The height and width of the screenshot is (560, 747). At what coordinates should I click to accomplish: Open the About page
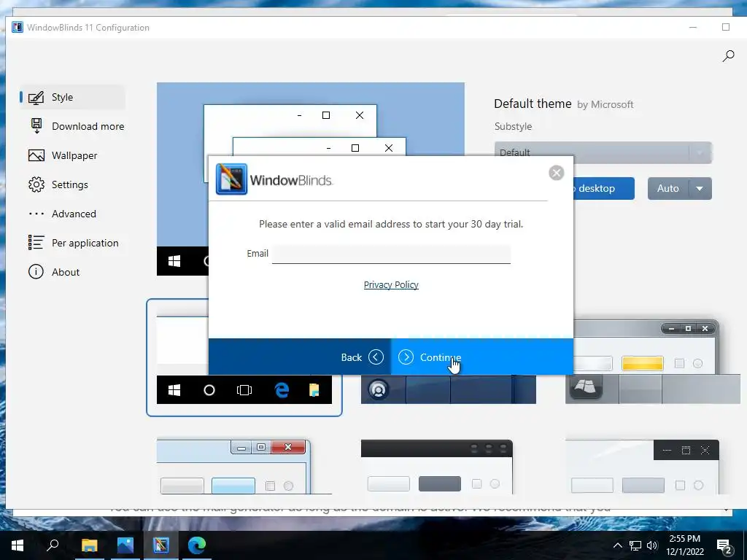[72, 272]
